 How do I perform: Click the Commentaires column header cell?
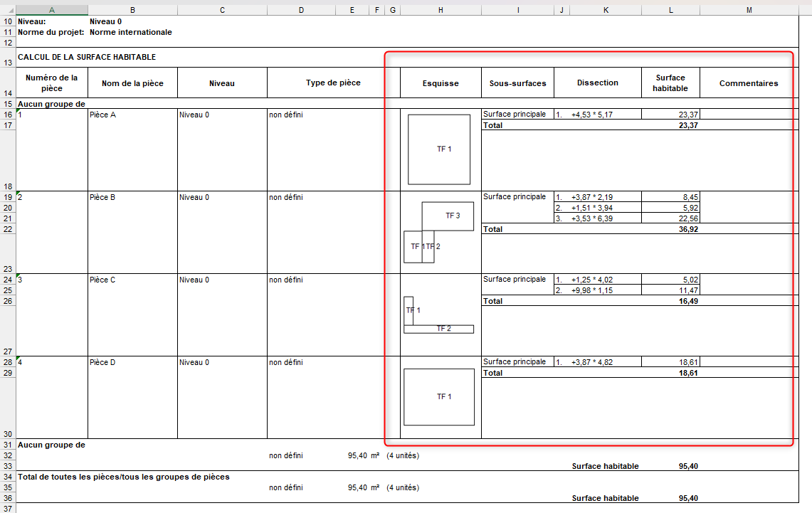point(747,82)
